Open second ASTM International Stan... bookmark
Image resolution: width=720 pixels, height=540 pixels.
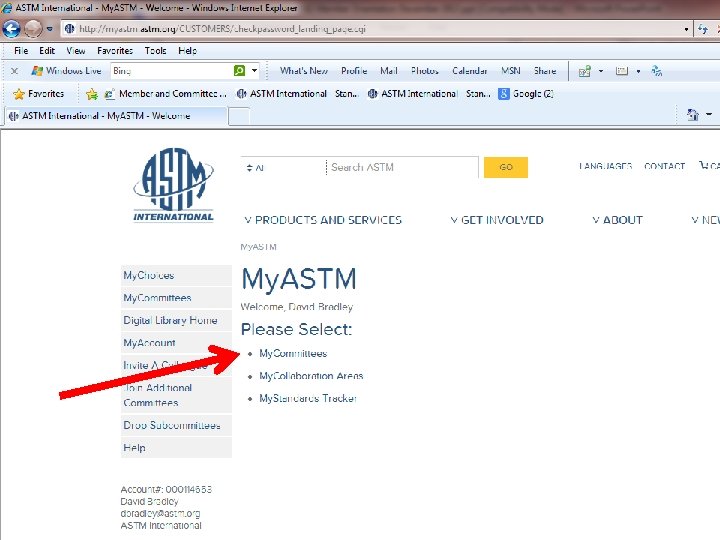click(x=428, y=94)
